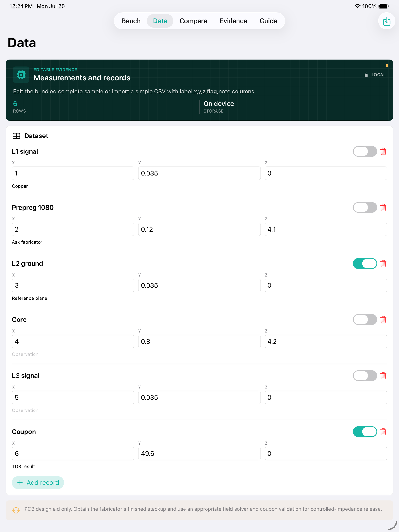399x532 pixels.
Task: Tap the import/download icon at top right
Action: pyautogui.click(x=387, y=21)
